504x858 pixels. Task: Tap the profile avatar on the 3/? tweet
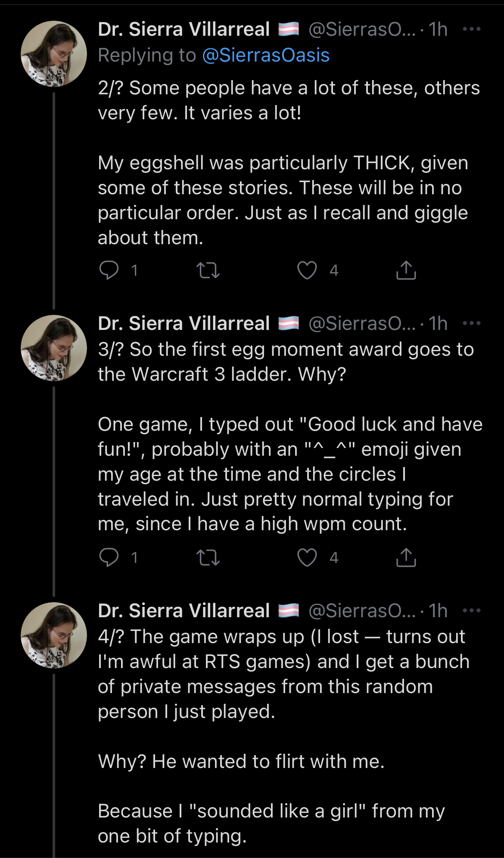coord(54,348)
